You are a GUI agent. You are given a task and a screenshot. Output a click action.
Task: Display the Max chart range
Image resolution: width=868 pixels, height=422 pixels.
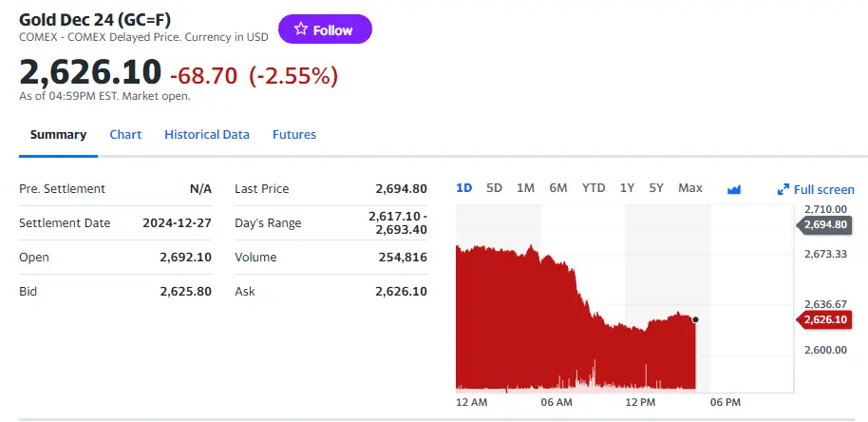click(x=690, y=188)
